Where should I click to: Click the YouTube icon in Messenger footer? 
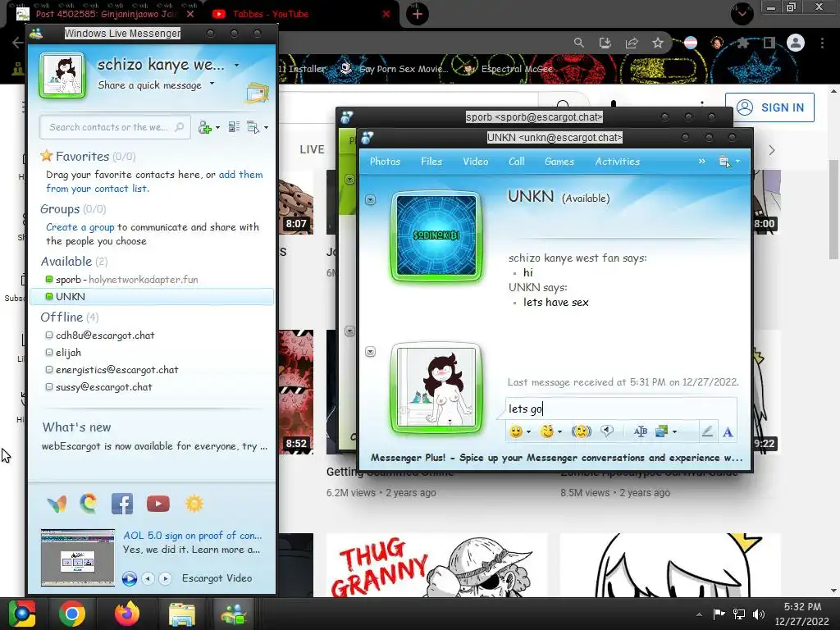(x=158, y=504)
